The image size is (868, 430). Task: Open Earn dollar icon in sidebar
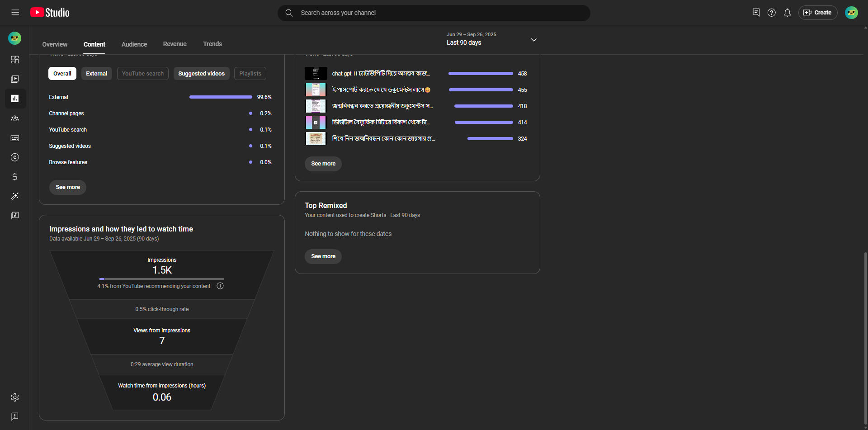coord(15,177)
